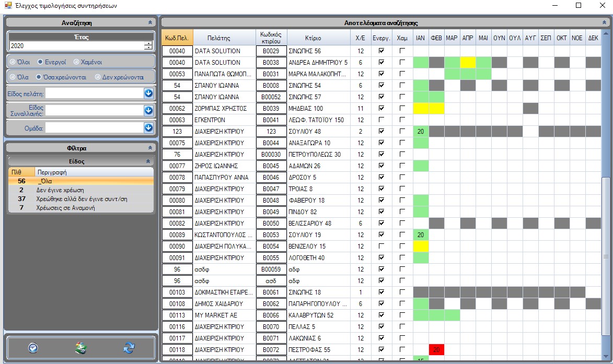
Task: Click the Excel export icon
Action: click(80, 348)
